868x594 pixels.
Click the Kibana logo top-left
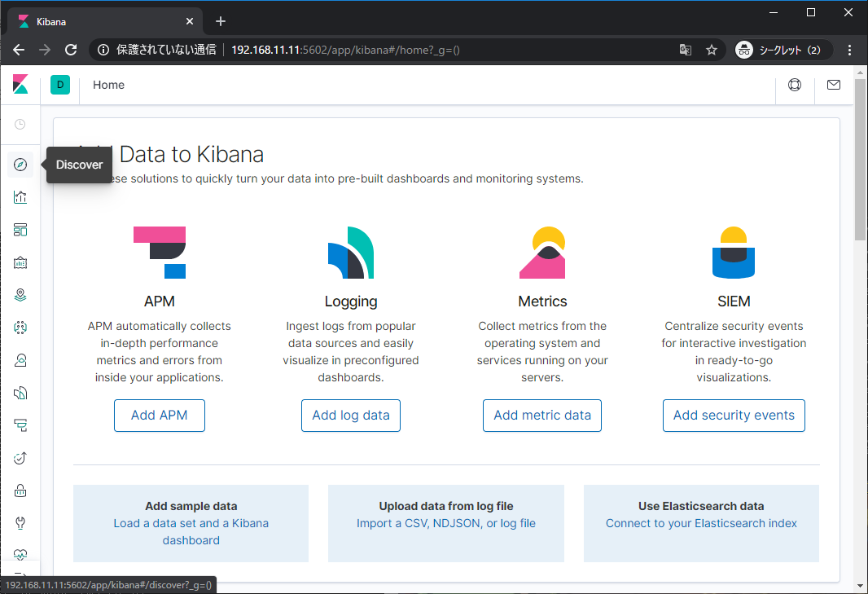(20, 84)
